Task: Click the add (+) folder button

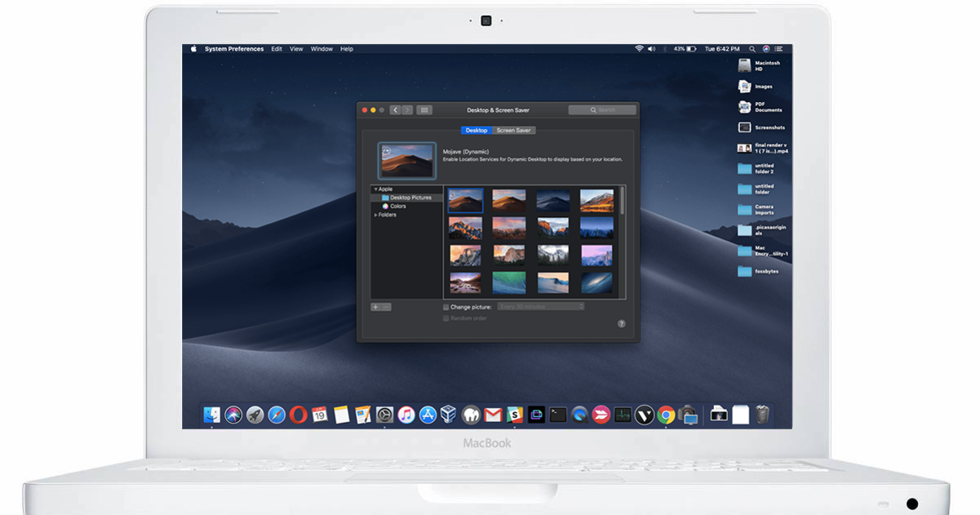Action: [x=375, y=307]
